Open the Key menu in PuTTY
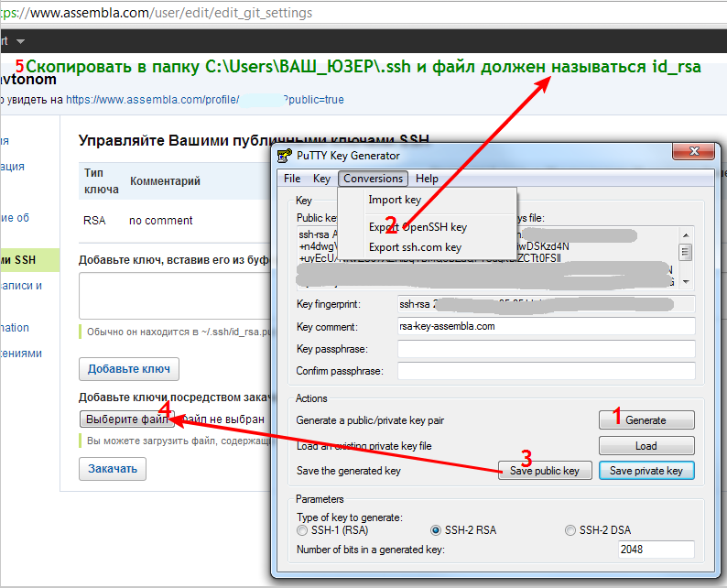727x588 pixels. [321, 179]
